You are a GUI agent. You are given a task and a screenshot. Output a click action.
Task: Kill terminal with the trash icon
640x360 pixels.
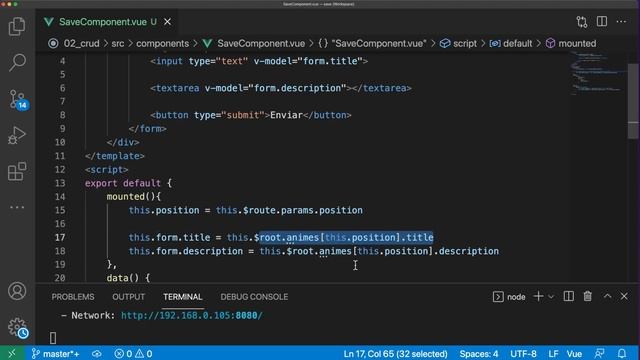[587, 296]
